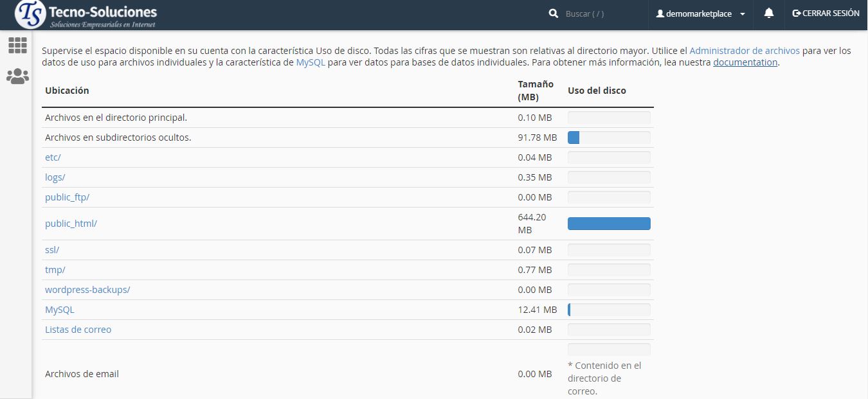Viewport: 868px width, 399px height.
Task: Follow the MySQL link in description
Action: coord(311,62)
